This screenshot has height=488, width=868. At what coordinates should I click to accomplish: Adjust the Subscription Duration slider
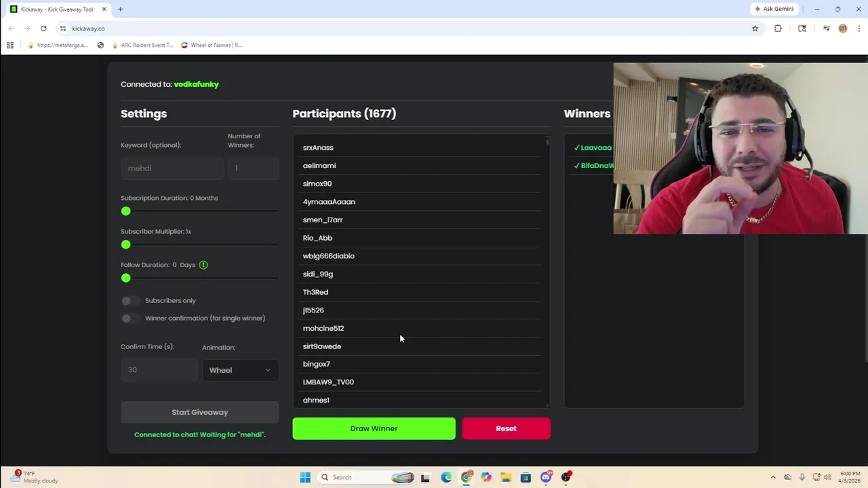tap(199, 211)
